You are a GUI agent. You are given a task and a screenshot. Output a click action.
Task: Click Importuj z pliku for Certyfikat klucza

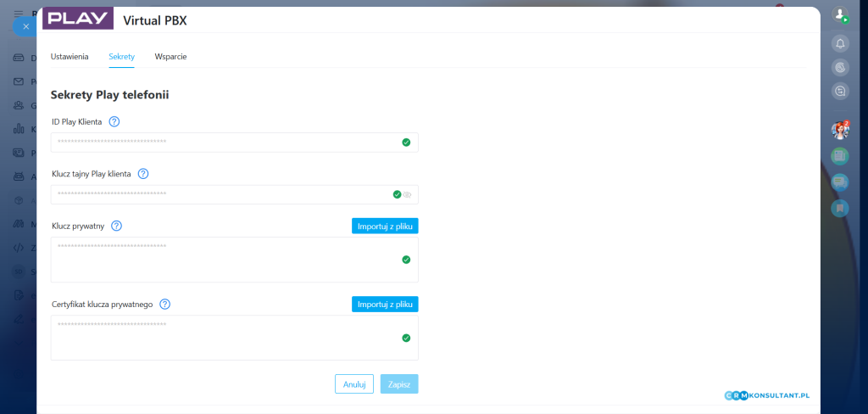(x=385, y=304)
